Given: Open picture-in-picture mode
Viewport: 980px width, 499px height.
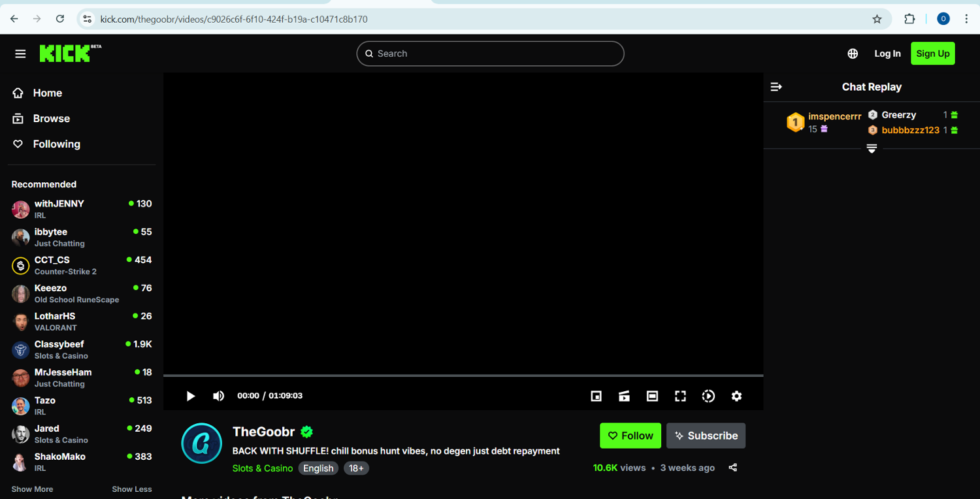Looking at the screenshot, I should pyautogui.click(x=596, y=396).
